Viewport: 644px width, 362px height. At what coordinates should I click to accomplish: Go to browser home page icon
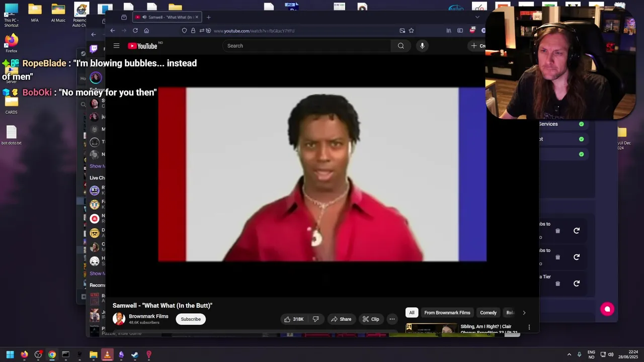coord(146,31)
